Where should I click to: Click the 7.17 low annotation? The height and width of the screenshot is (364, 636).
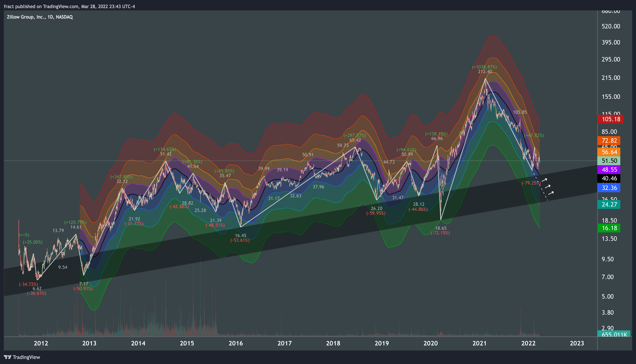point(84,284)
